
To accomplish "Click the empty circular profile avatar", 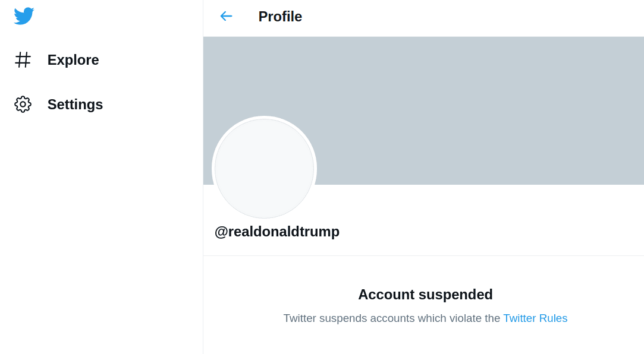I will (264, 169).
